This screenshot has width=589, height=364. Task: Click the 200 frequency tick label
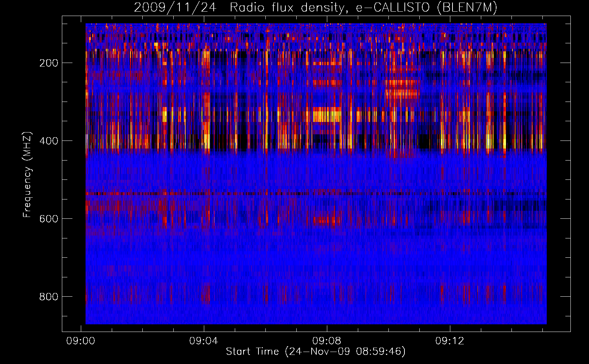(49, 63)
